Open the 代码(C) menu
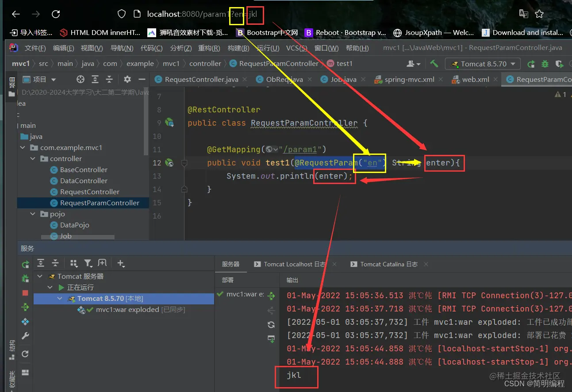The width and height of the screenshot is (572, 392). pos(151,48)
